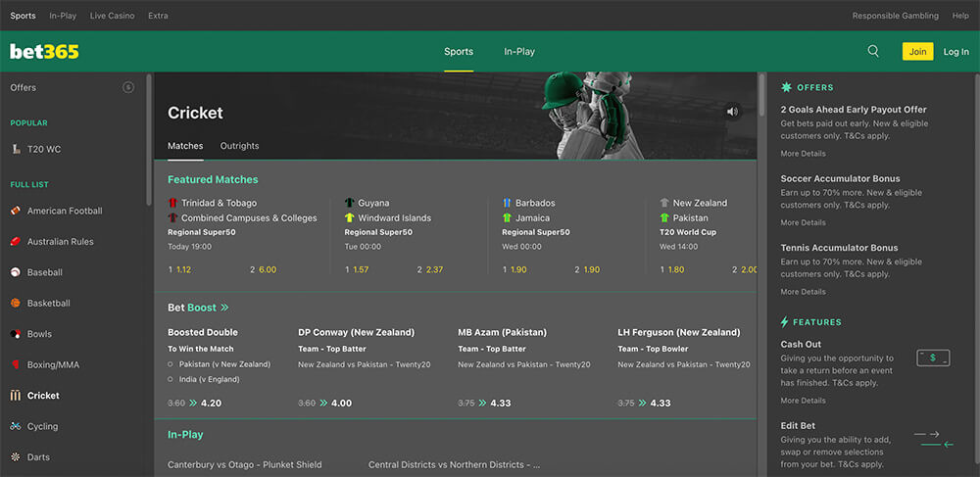This screenshot has height=477, width=980.
Task: Select MB Azam boosted odds 4.33
Action: tap(501, 404)
